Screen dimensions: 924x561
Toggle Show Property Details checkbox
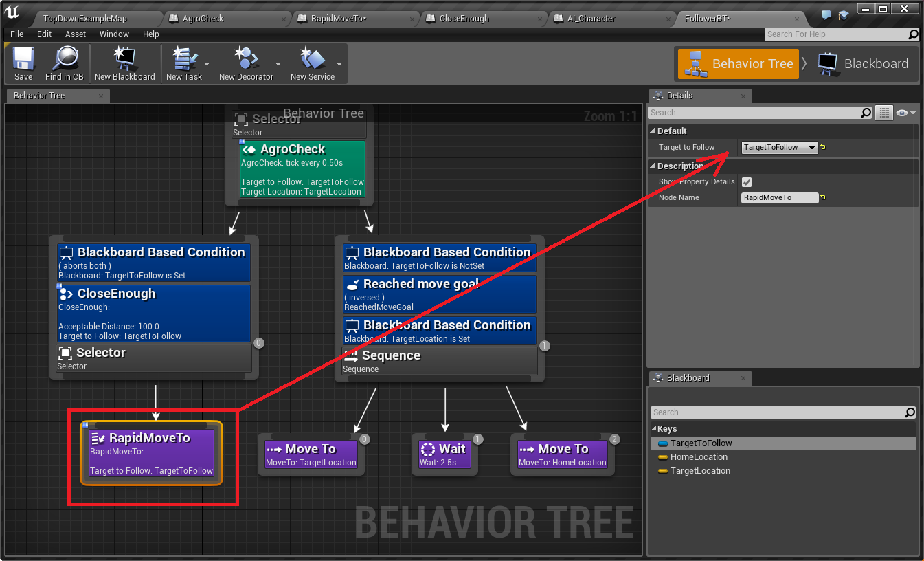coord(747,182)
